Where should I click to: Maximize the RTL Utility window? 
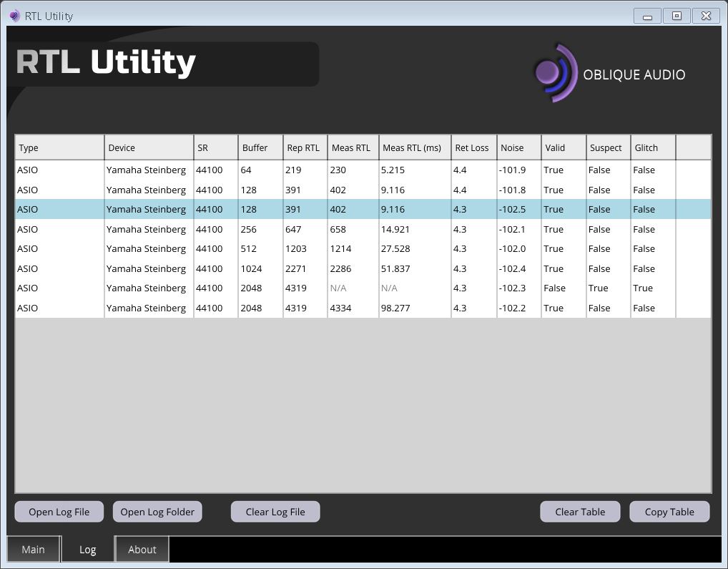(677, 16)
